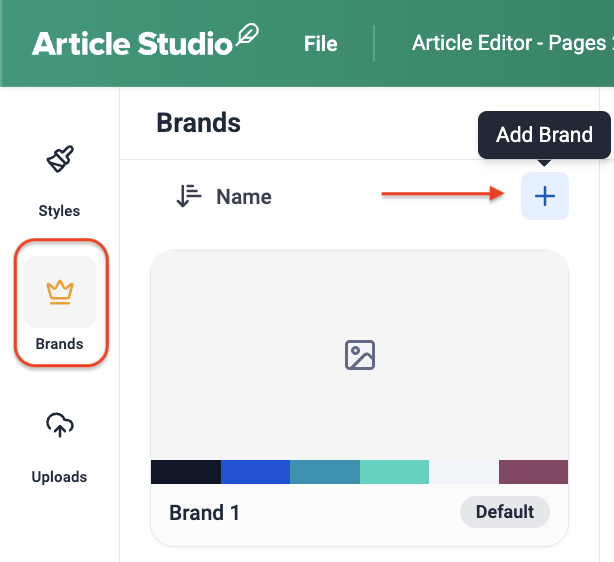Select the off-white swatch in Brand 1
This screenshot has width=614, height=562.
(463, 472)
